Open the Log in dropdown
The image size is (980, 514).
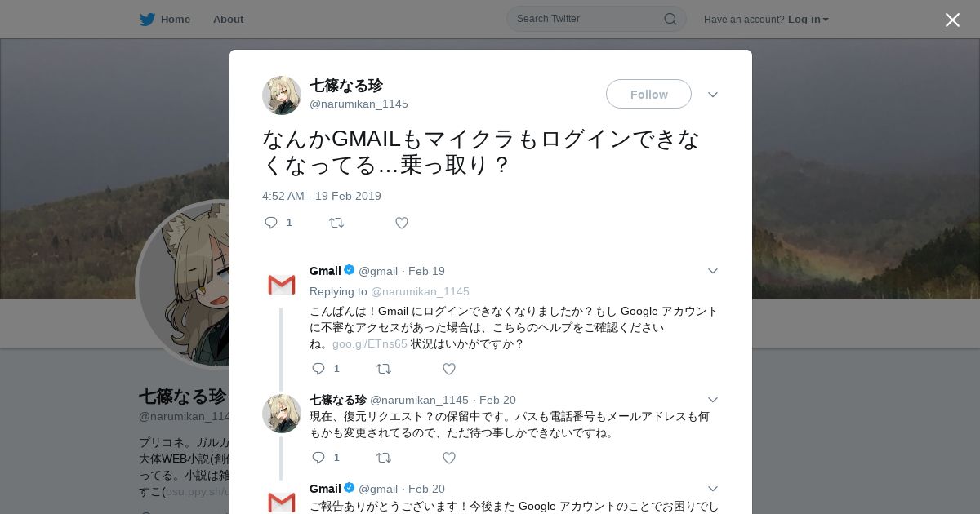(808, 19)
